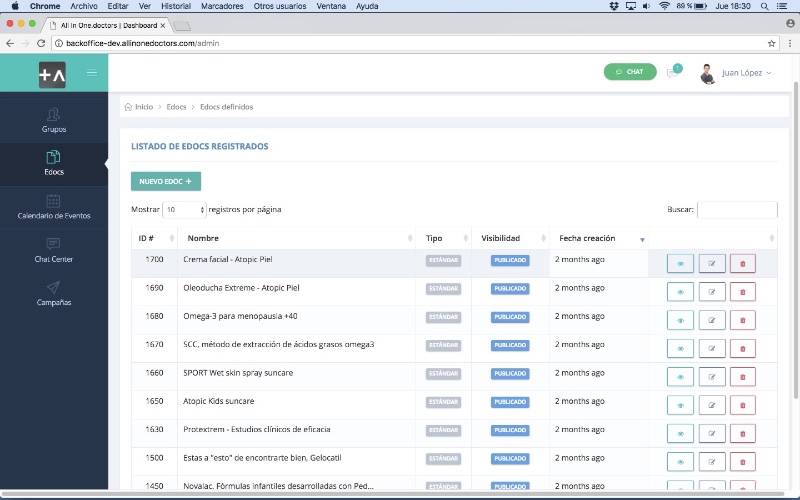Open the Edocs sidebar section

tap(54, 164)
